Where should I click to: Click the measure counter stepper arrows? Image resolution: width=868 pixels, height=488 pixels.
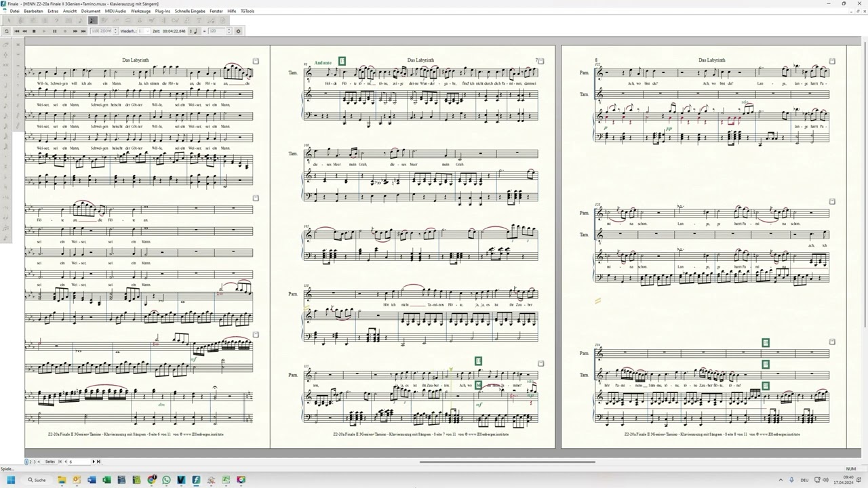(x=115, y=31)
